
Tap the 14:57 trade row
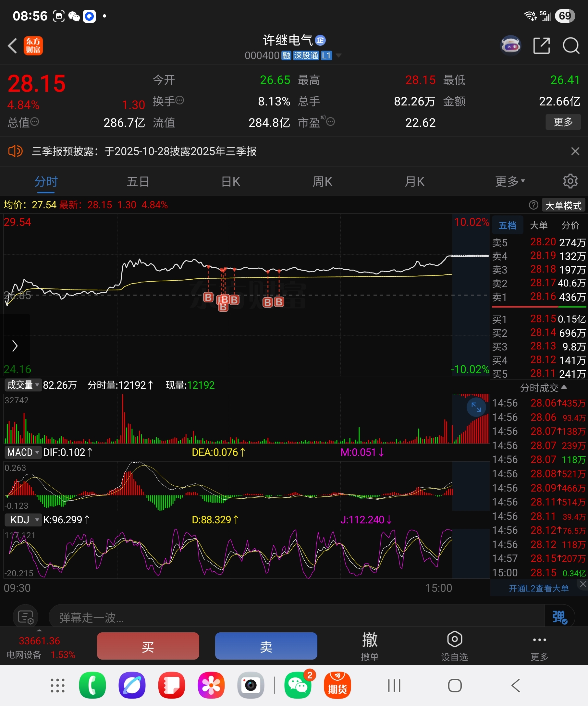539,558
